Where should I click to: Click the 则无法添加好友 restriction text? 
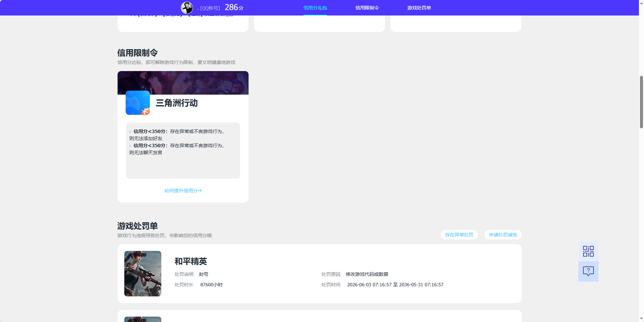click(146, 138)
